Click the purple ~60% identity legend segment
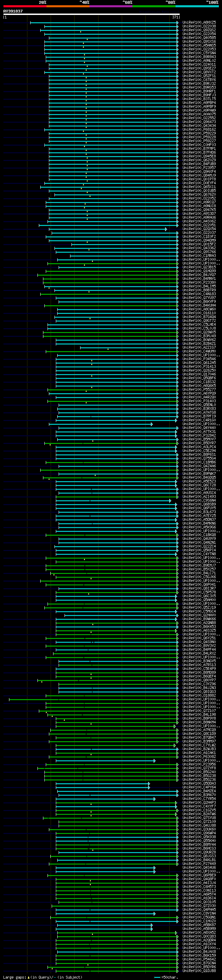The width and height of the screenshot is (222, 980). pos(111,6)
